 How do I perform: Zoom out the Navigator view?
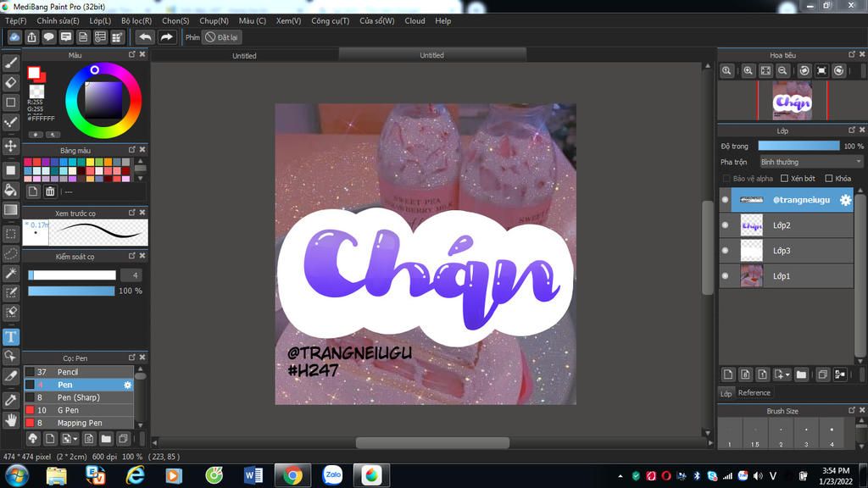(782, 70)
